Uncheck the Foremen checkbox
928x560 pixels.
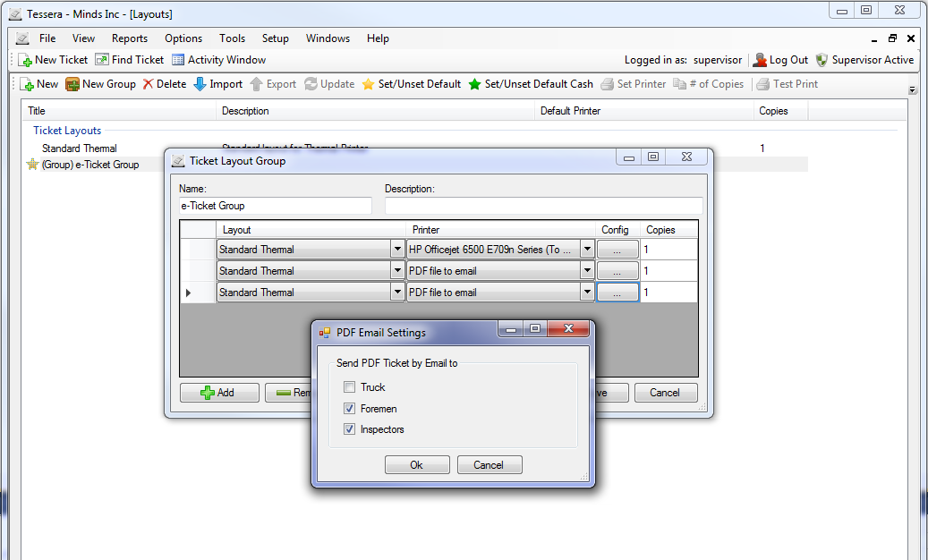[x=350, y=409]
